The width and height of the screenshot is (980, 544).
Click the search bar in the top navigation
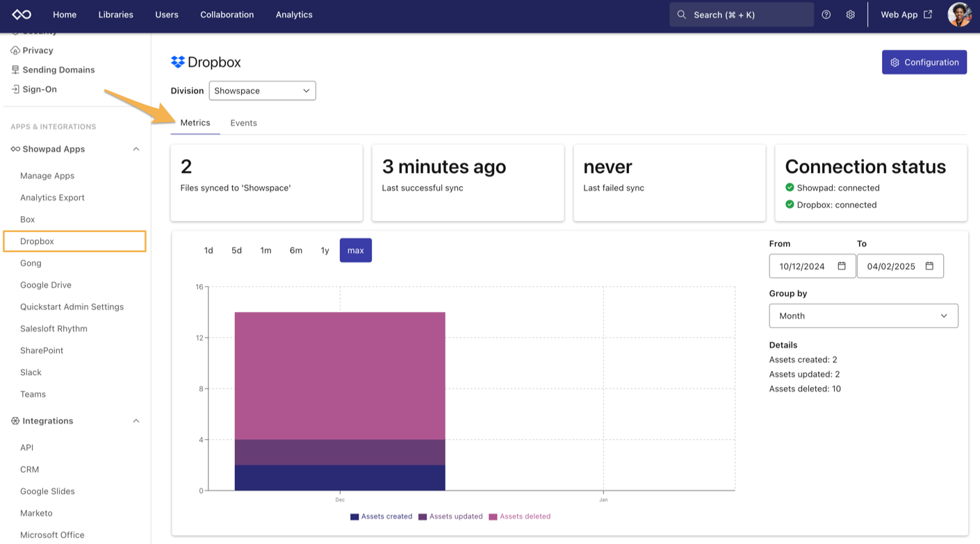[741, 14]
